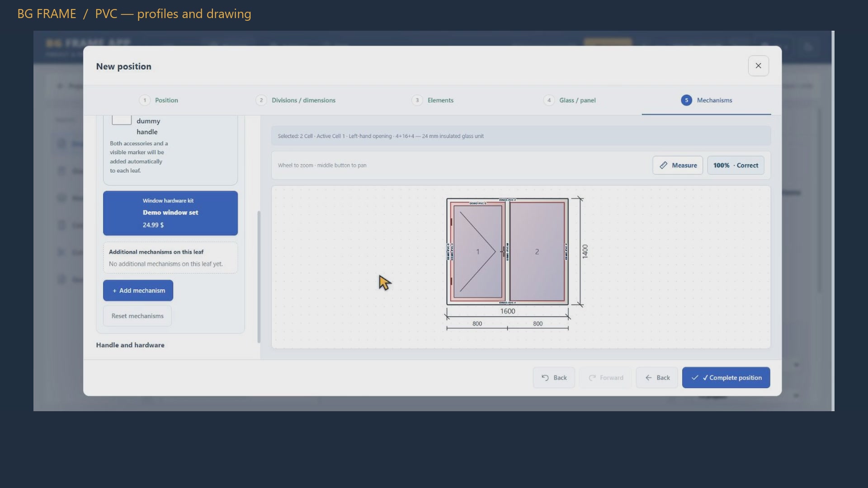Click the Measure ruler icon
This screenshot has width=868, height=488.
coord(663,165)
